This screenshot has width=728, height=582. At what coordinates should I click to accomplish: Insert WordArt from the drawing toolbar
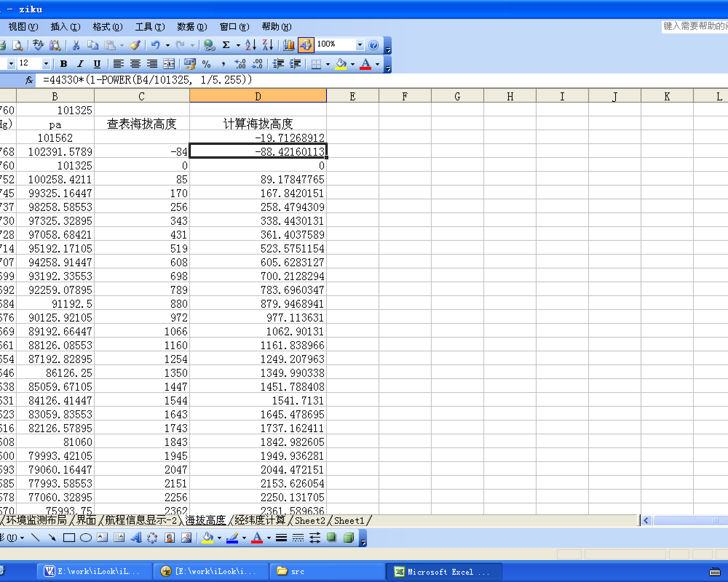136,538
